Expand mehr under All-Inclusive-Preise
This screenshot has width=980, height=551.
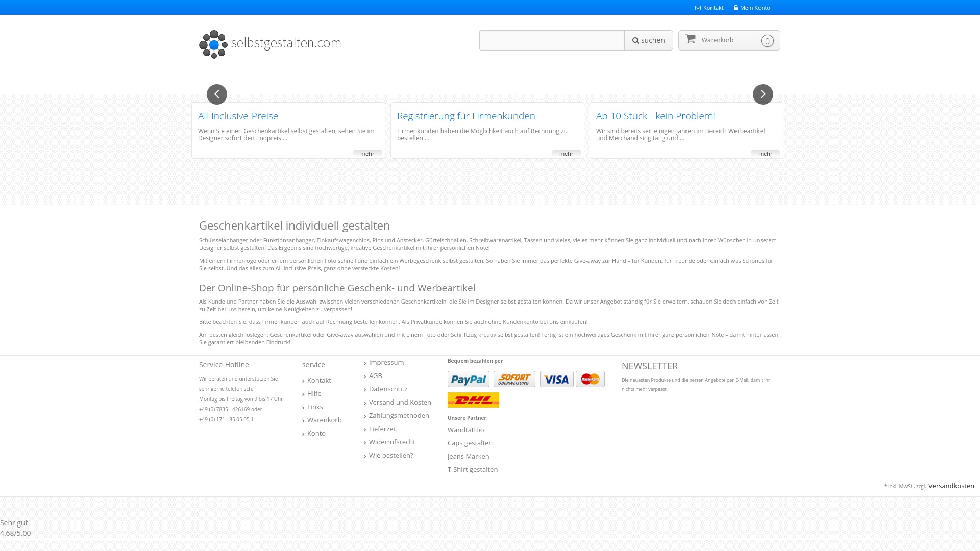[367, 154]
